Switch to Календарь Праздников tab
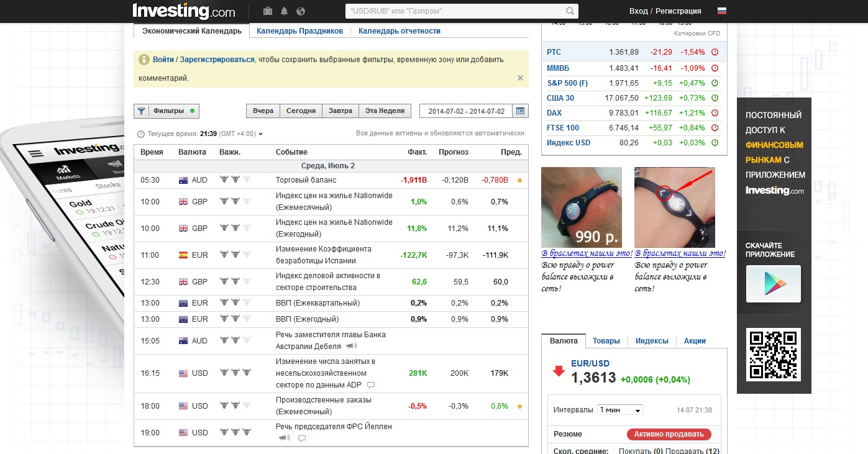Viewport: 868px width, 454px height. pos(299,30)
